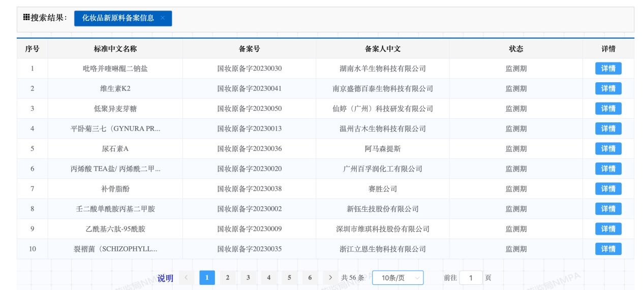Jump to page 3
The width and height of the screenshot is (644, 290).
tap(248, 278)
